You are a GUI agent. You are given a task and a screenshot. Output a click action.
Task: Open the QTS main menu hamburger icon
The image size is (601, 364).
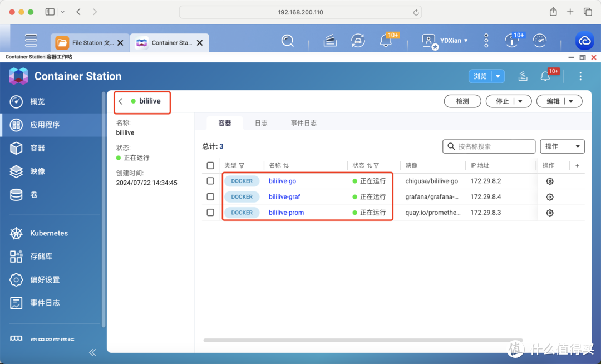pos(31,40)
